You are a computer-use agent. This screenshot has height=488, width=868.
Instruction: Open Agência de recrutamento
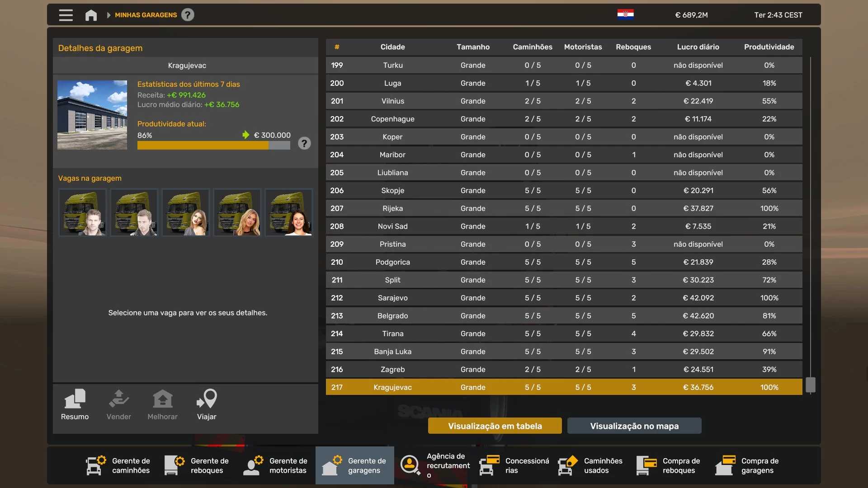coord(433,465)
